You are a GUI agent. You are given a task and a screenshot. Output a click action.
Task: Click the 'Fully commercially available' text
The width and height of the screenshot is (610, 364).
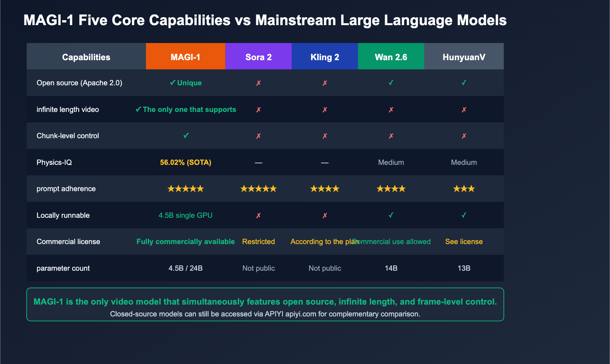186,242
